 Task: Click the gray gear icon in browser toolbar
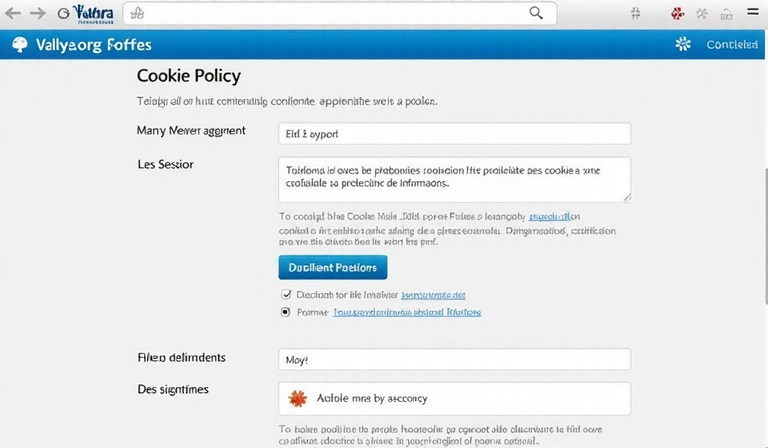[702, 13]
